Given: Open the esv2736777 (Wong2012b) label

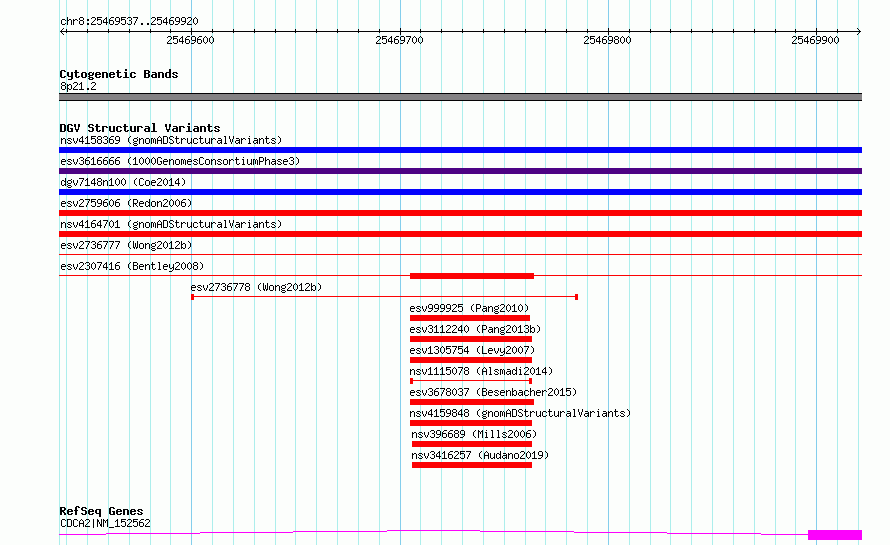Looking at the screenshot, I should [126, 245].
